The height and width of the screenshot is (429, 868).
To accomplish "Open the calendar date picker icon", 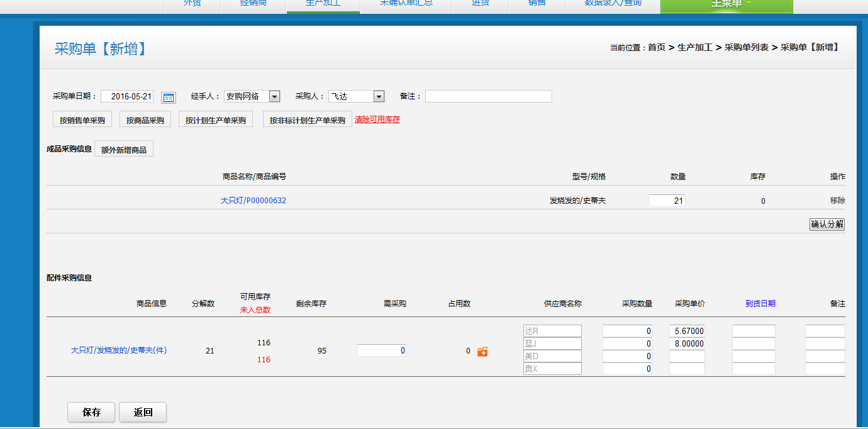I will click(168, 97).
